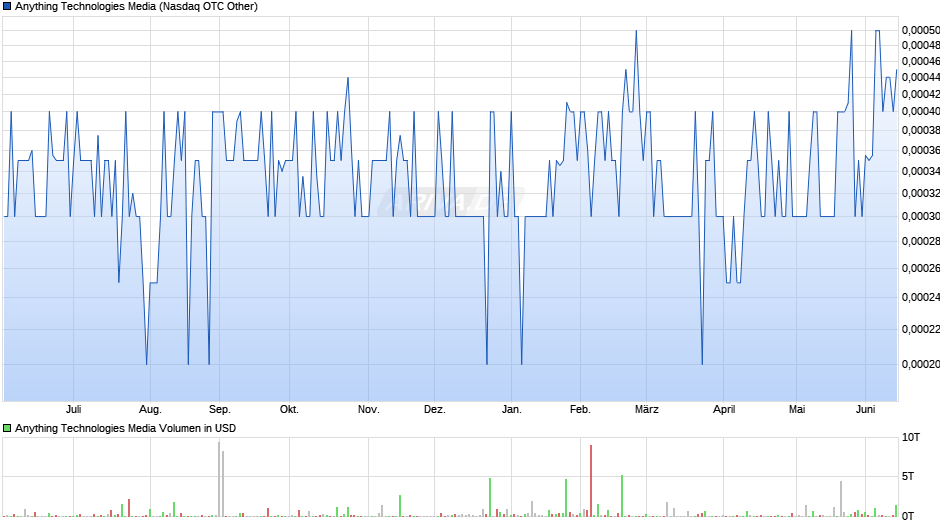The height and width of the screenshot is (526, 940).
Task: Click the 0,00048 price axis value
Action: coord(920,45)
